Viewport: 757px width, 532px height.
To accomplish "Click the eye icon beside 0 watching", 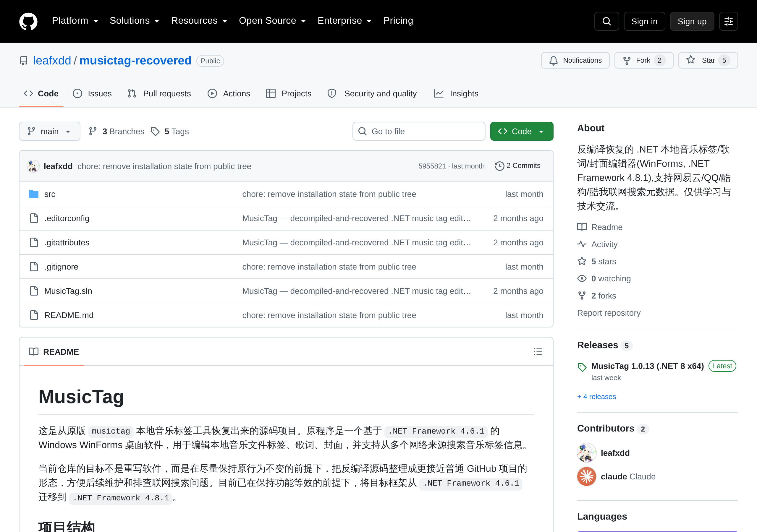I will coord(582,278).
